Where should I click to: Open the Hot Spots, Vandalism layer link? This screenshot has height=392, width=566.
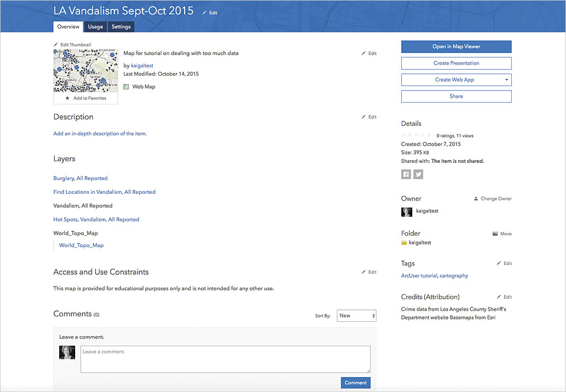click(96, 220)
